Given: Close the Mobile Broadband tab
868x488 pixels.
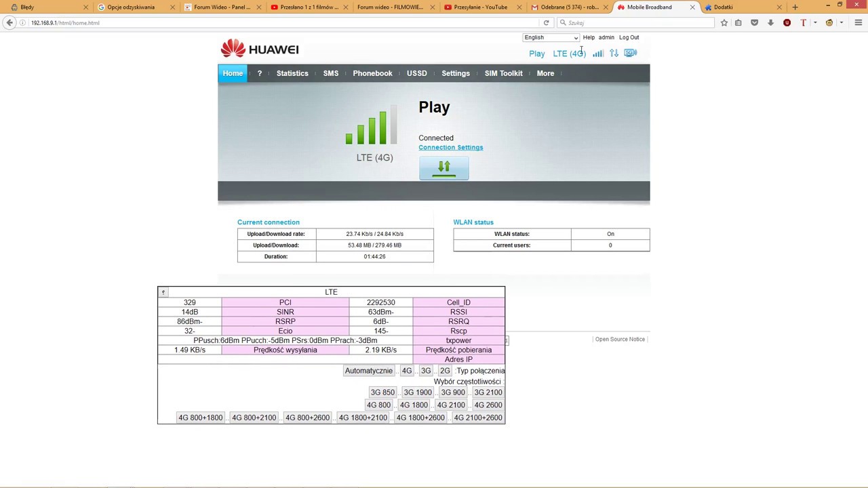Looking at the screenshot, I should pos(692,7).
